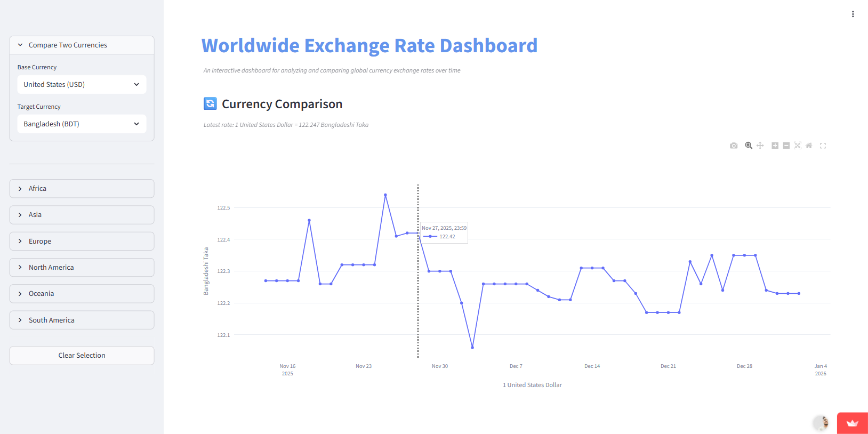
Task: Collapse the Compare Two Currencies section
Action: coord(82,45)
